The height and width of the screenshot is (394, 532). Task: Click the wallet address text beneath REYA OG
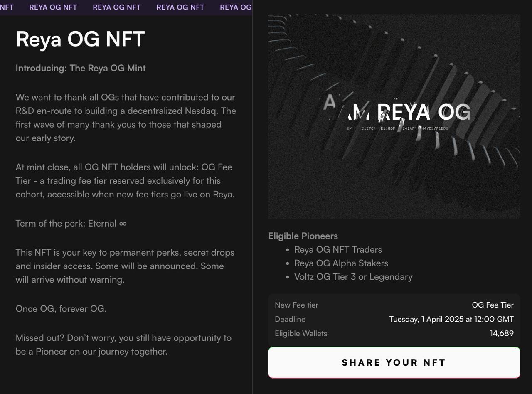397,128
